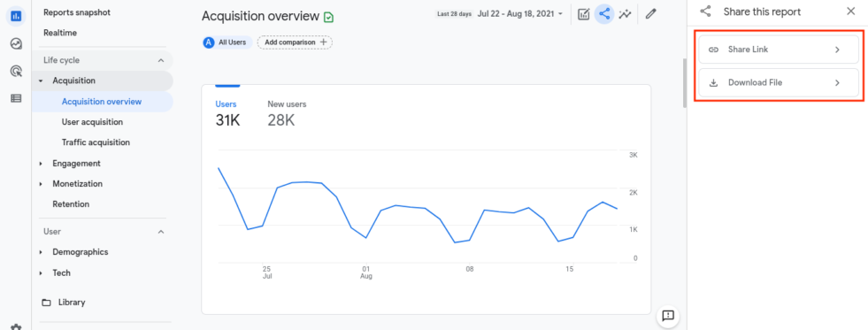Click the feedback message icon

[668, 316]
